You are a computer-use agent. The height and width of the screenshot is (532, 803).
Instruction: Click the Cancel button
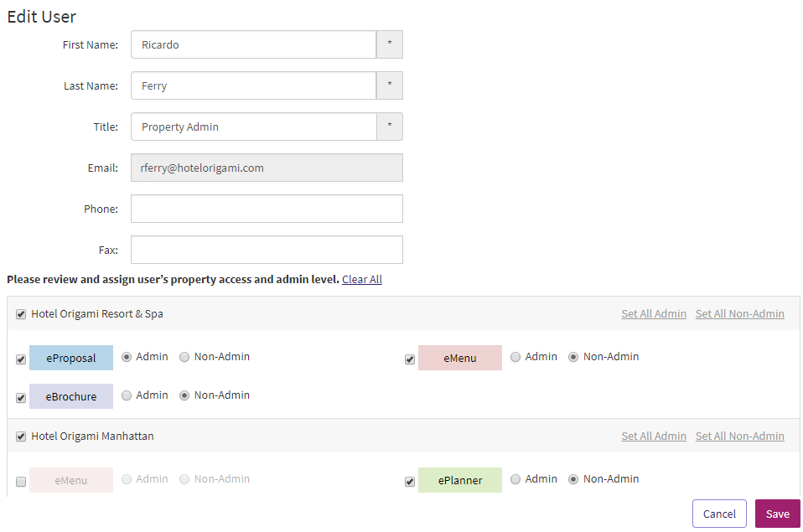719,514
